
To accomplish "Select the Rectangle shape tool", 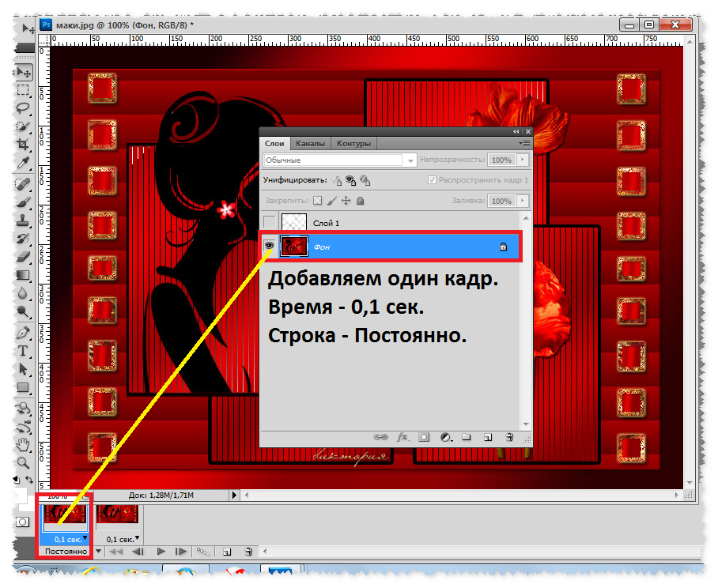I will click(x=23, y=387).
